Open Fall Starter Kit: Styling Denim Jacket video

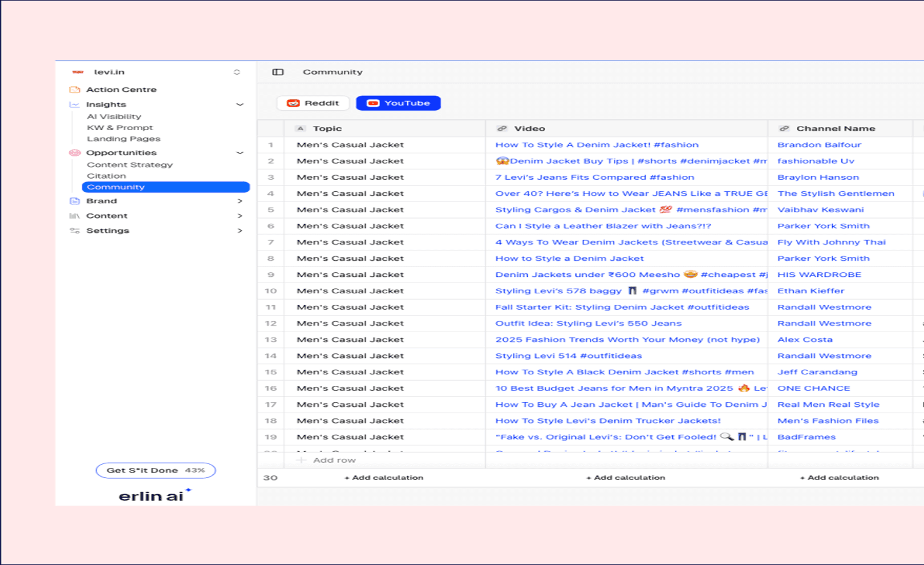point(622,307)
